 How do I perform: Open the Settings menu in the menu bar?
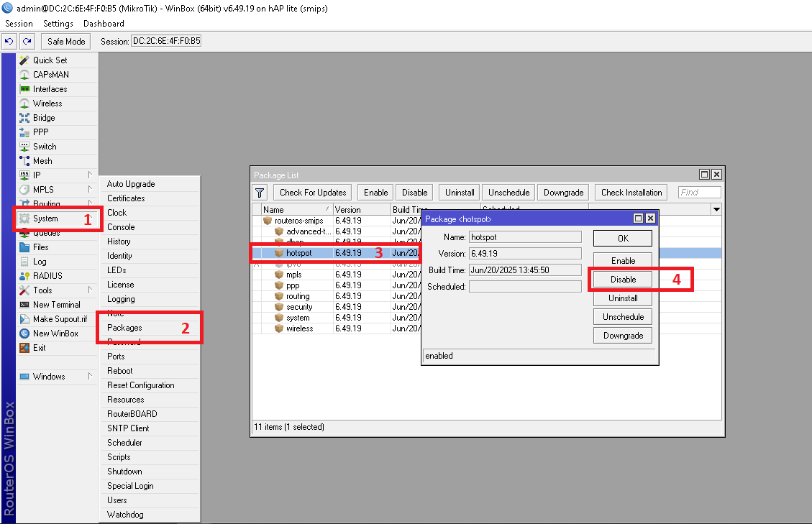click(x=58, y=24)
